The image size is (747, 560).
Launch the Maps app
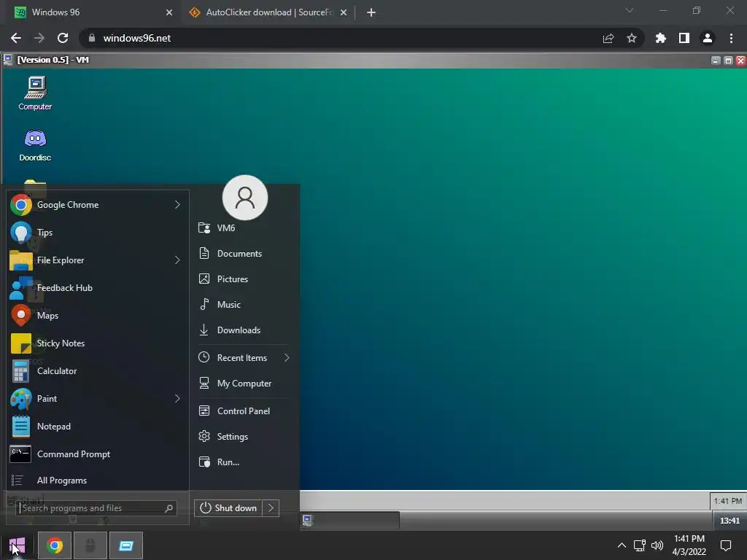pyautogui.click(x=98, y=315)
